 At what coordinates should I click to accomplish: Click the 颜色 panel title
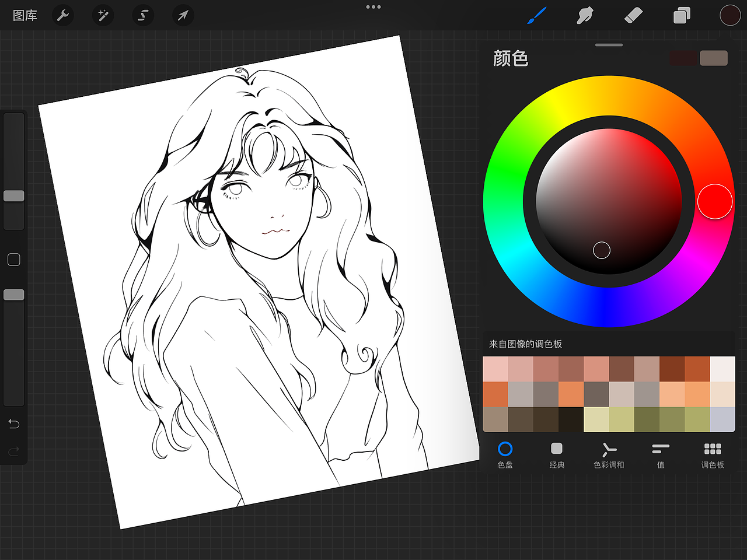tap(511, 58)
